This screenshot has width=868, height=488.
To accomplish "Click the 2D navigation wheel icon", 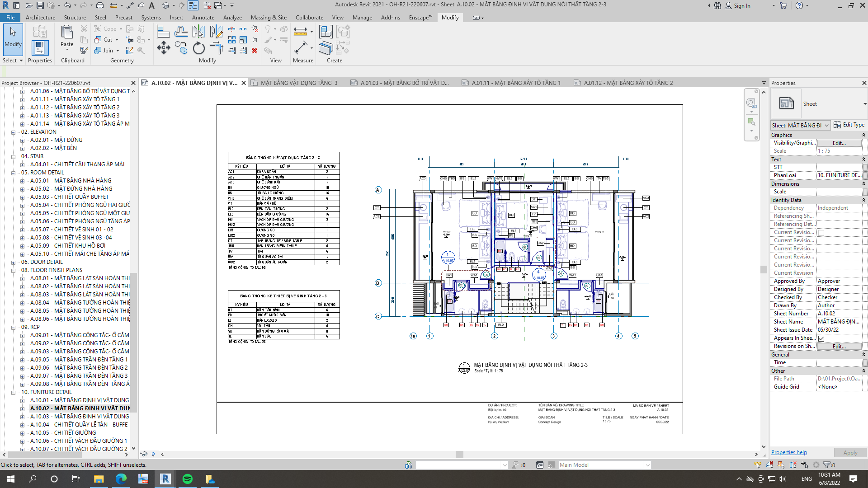I will 751,103.
